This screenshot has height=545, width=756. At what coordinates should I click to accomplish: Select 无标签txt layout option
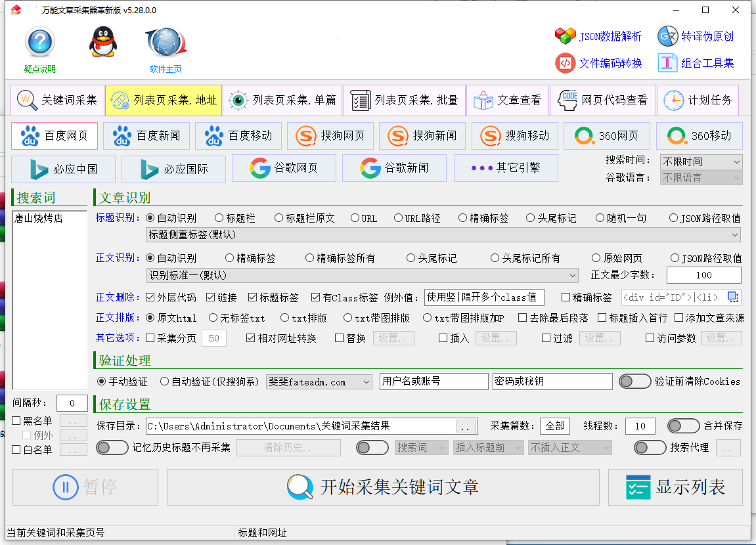(236, 318)
